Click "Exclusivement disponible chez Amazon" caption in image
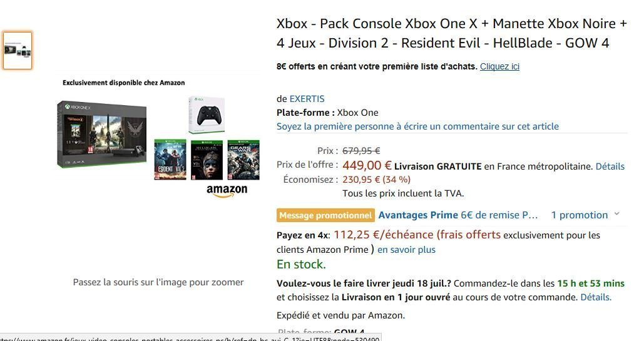This screenshot has height=341, width=644. tap(123, 83)
